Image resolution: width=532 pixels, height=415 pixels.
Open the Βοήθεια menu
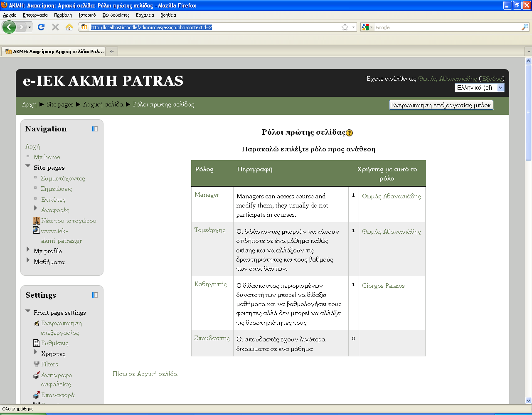[168, 15]
